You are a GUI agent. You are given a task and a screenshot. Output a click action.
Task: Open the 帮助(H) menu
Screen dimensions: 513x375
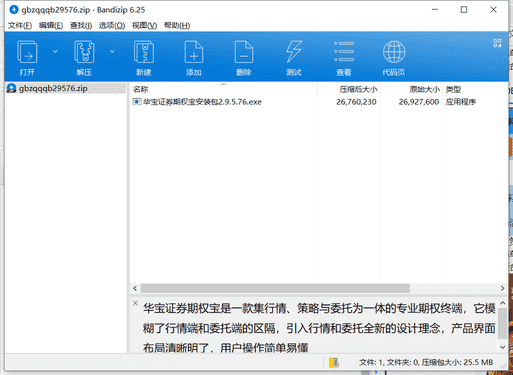tap(177, 26)
